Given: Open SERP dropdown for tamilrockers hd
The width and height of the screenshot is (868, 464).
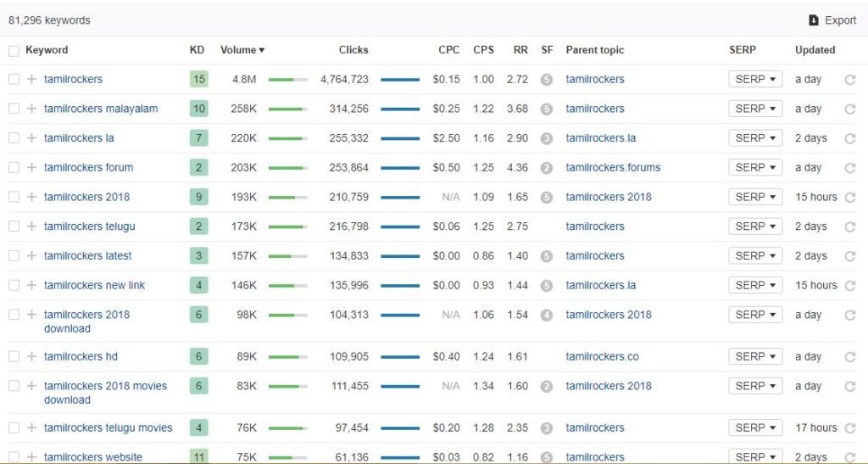Looking at the screenshot, I should pyautogui.click(x=755, y=356).
